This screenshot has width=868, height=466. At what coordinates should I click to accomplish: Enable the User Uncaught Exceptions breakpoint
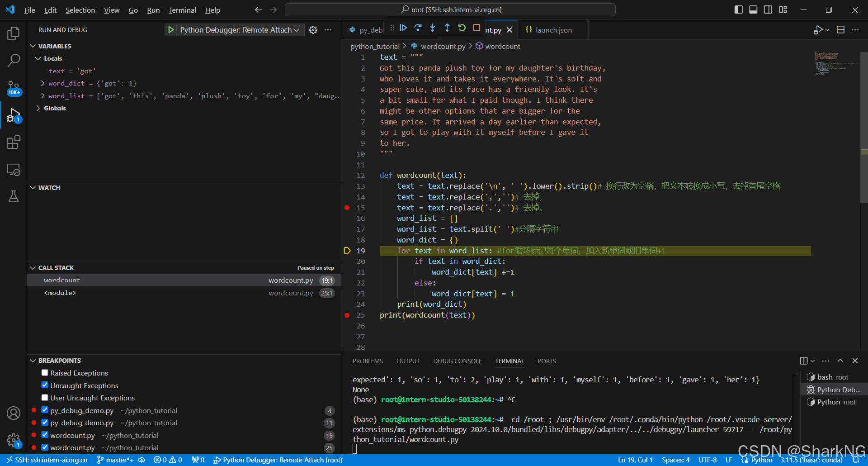[x=45, y=397]
